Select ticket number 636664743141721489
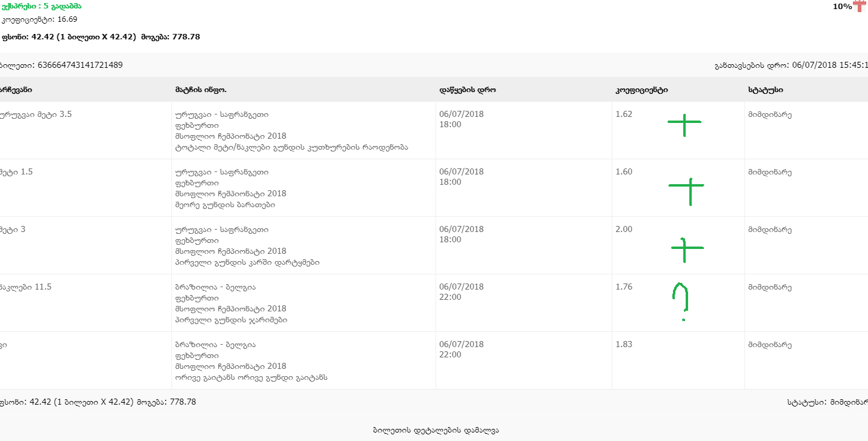Screen dimensions: 868x441 [80, 65]
